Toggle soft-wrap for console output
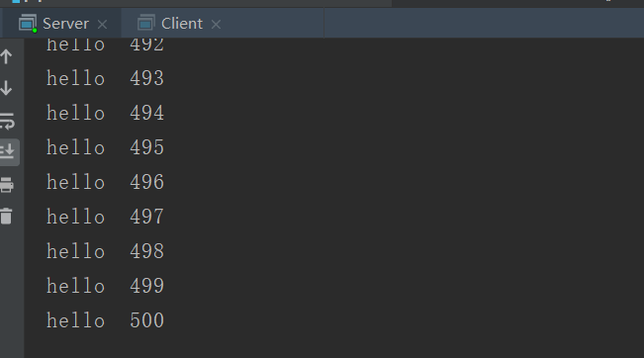Screen dimensions: 644x358 coord(7,121)
